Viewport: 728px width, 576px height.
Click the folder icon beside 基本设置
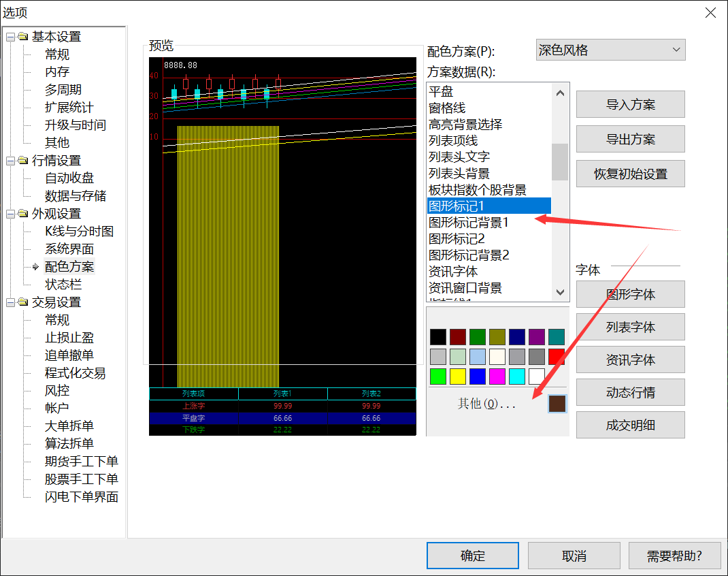coord(22,36)
